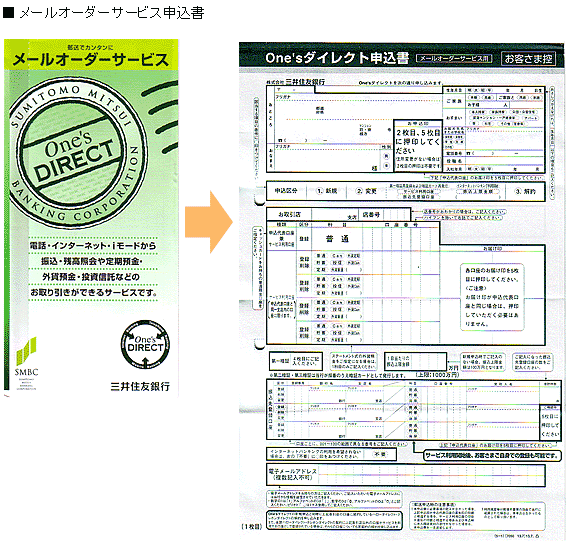
Task: Click サービス利用開始後 self-registration callout
Action: [492, 456]
